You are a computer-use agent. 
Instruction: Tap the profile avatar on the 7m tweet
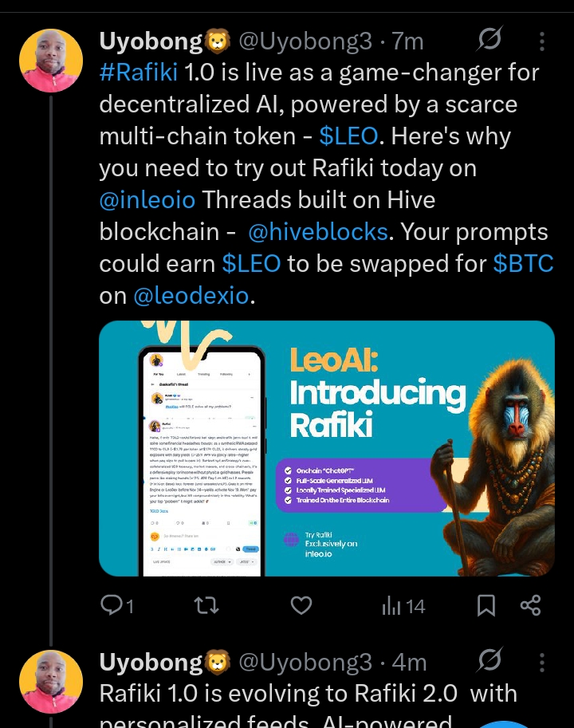pyautogui.click(x=49, y=61)
